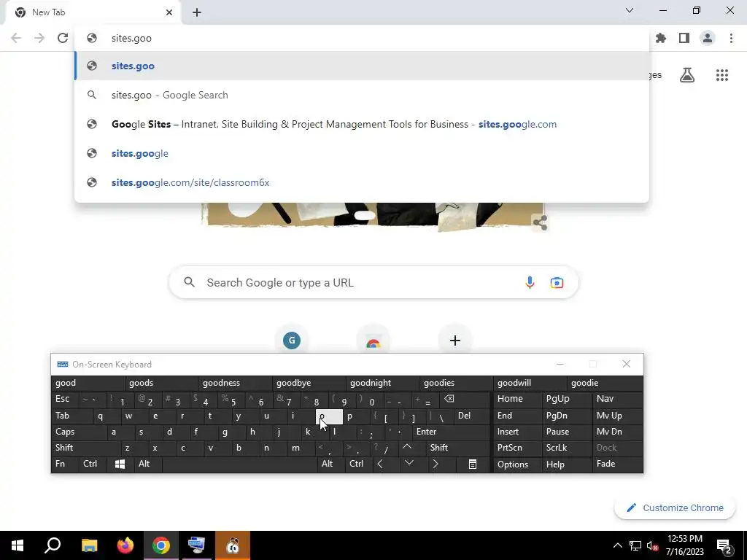This screenshot has height=560, width=747.
Task: Toggle right Alt key on On-Screen Keyboard
Action: point(331,464)
